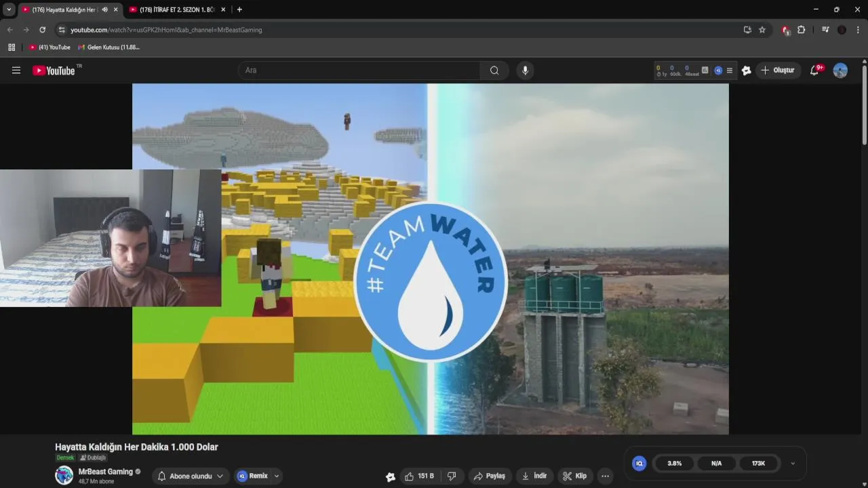Click the browser address bar URL
Image resolution: width=868 pixels, height=488 pixels.
[x=166, y=30]
